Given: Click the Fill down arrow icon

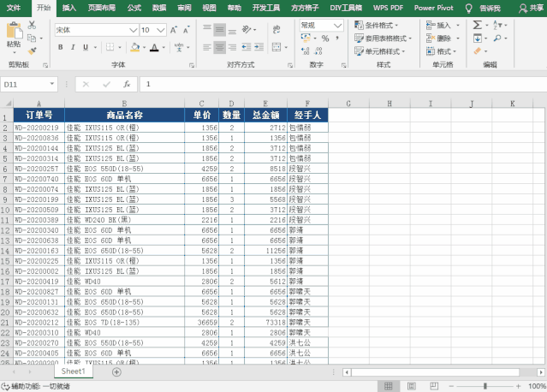Looking at the screenshot, I should point(477,38).
